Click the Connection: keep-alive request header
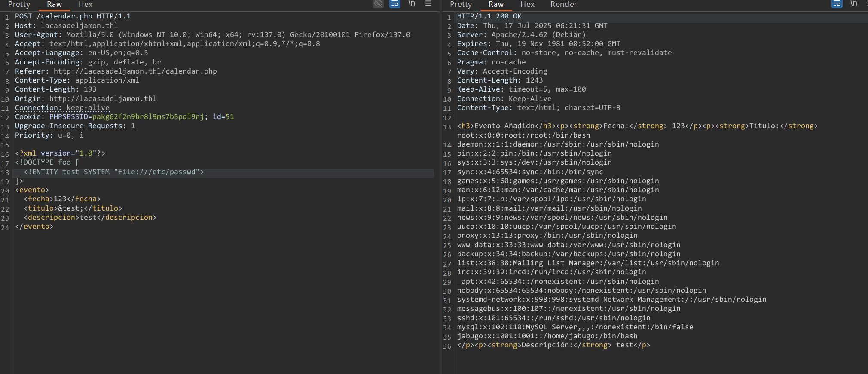Screen dimensions: 868x374 [62, 108]
